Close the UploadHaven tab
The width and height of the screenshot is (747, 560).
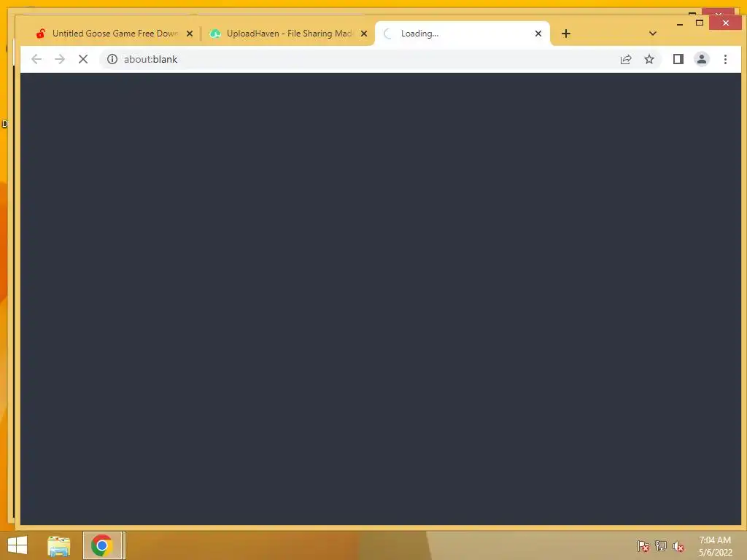(364, 34)
